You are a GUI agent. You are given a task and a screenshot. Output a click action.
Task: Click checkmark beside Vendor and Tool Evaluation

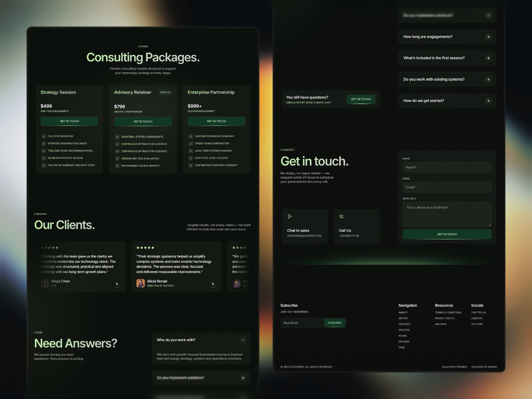tap(117, 159)
